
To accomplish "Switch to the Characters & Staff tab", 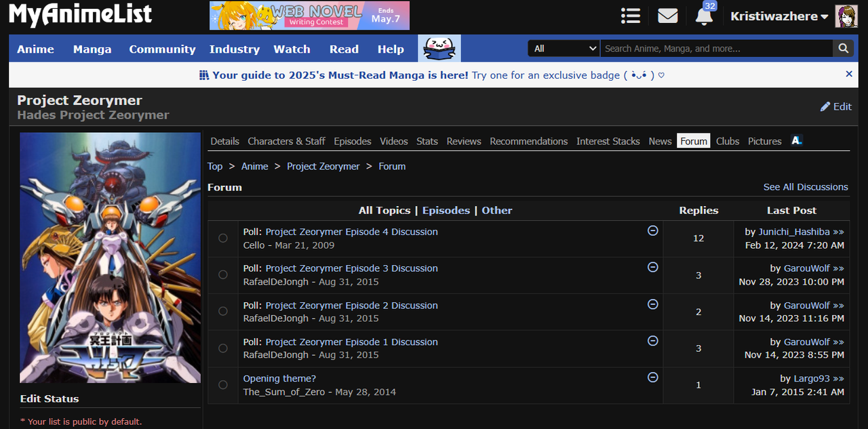I will pos(286,141).
